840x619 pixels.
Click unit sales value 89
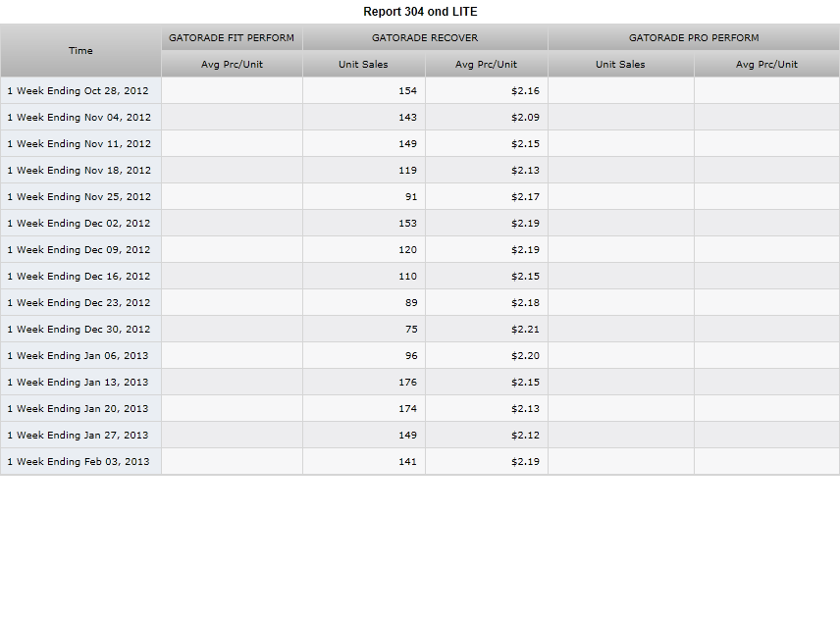[x=411, y=302]
